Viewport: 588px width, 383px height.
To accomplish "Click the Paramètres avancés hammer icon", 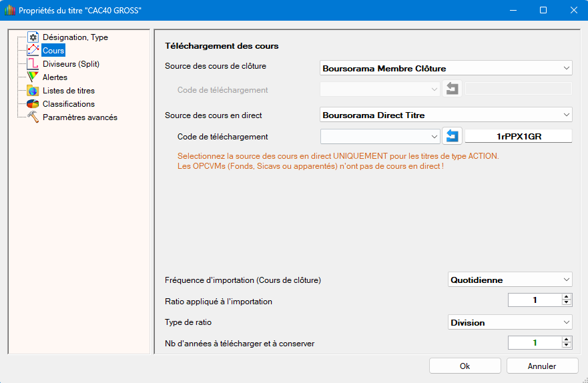I will tap(33, 117).
